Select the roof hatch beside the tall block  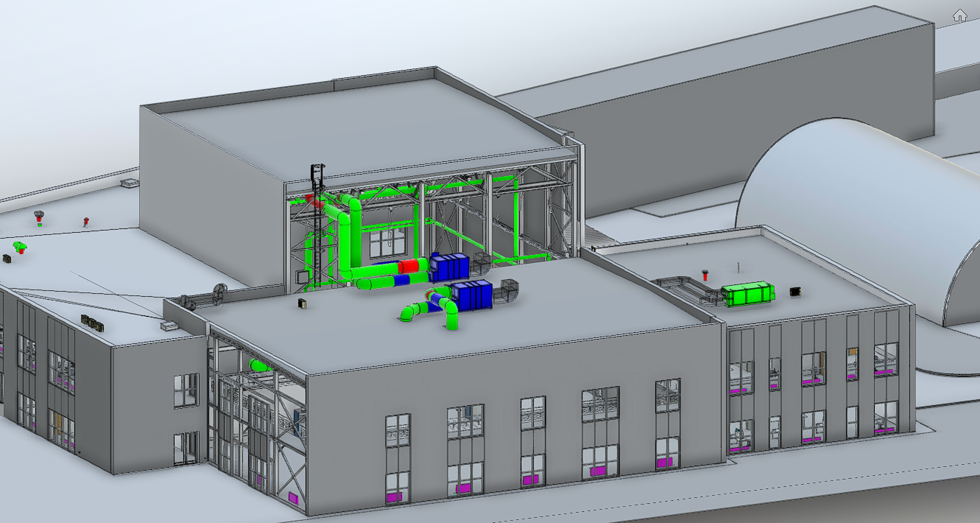click(x=129, y=181)
